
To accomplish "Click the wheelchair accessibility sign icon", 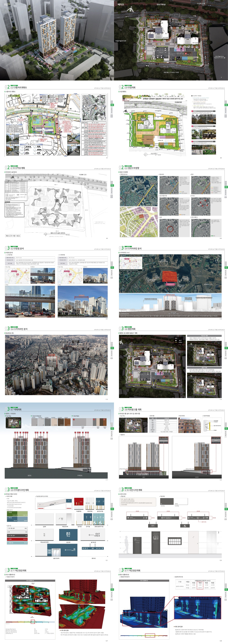I will [185, 526].
